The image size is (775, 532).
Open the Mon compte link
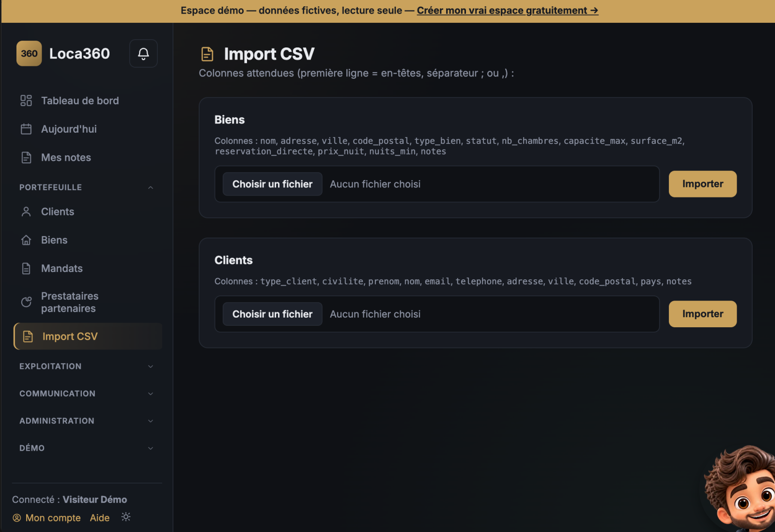[53, 518]
